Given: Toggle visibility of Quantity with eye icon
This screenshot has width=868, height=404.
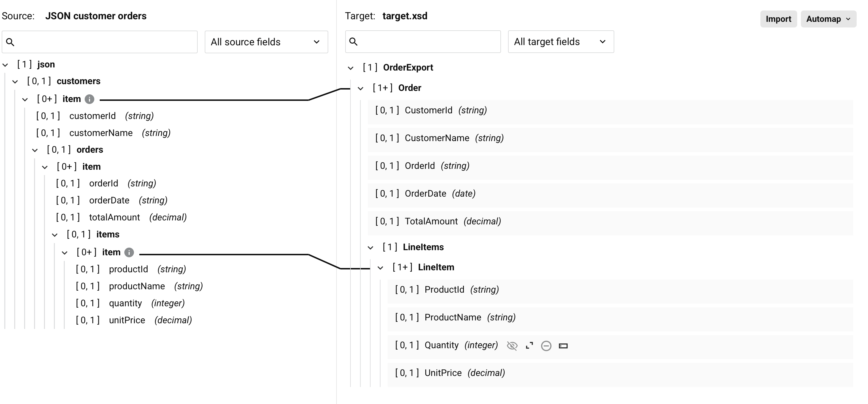Looking at the screenshot, I should [x=512, y=346].
